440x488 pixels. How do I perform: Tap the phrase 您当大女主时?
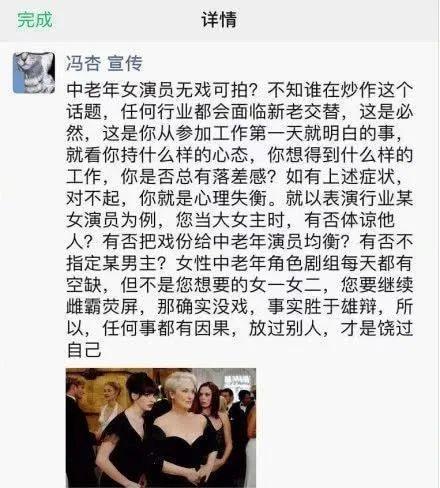click(x=230, y=220)
